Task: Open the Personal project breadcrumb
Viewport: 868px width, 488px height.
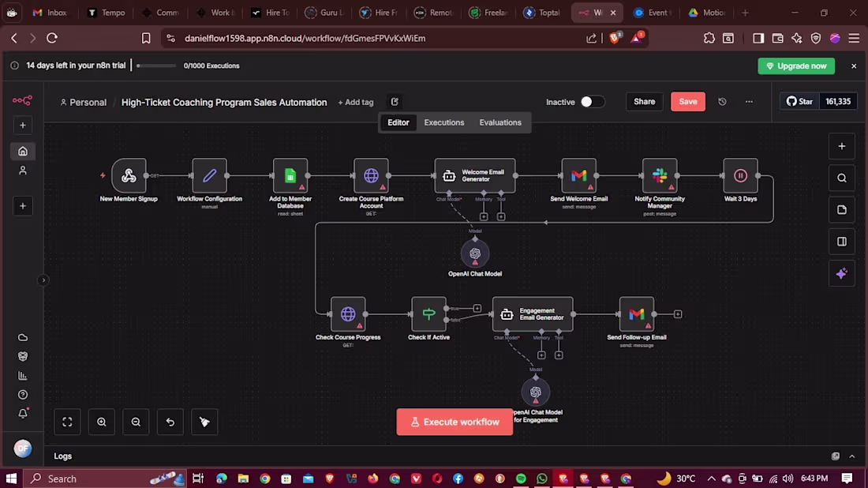Action: coord(84,103)
